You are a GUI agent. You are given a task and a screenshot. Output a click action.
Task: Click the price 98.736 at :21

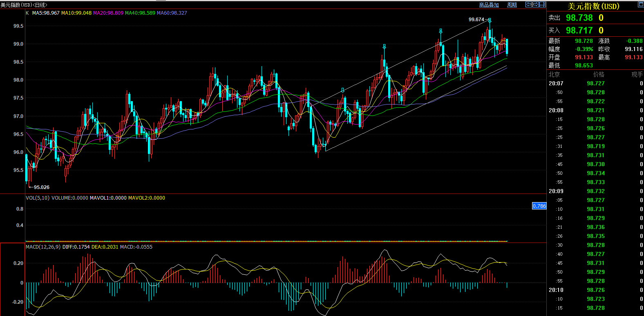596,227
